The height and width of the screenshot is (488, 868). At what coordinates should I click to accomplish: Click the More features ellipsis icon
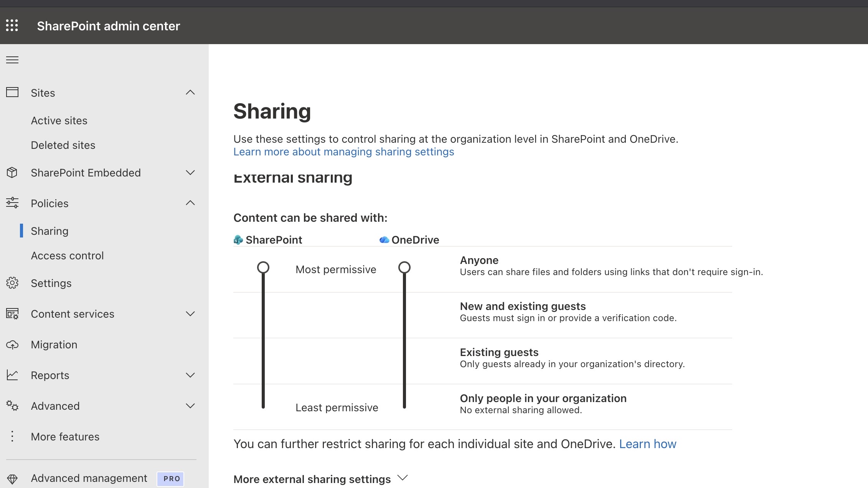point(12,436)
